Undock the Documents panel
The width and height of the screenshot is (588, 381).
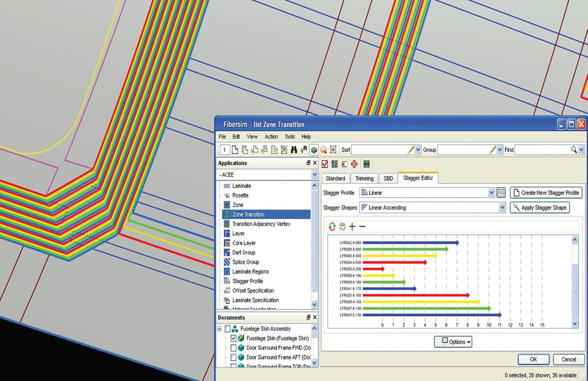coord(308,317)
